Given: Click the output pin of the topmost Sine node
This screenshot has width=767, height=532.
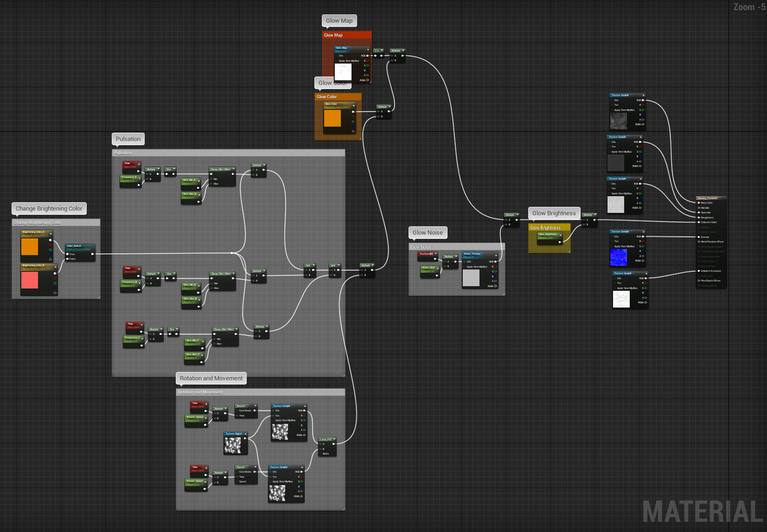Looking at the screenshot, I should [174, 174].
